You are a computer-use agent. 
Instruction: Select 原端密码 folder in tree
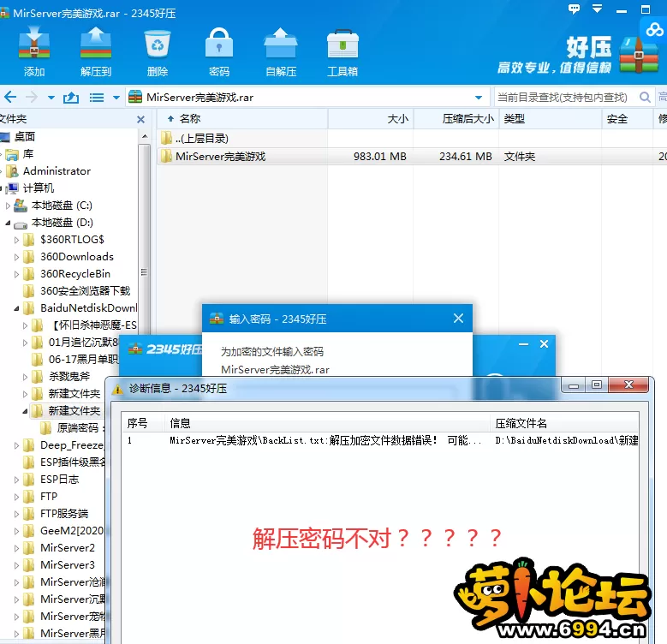pos(77,428)
